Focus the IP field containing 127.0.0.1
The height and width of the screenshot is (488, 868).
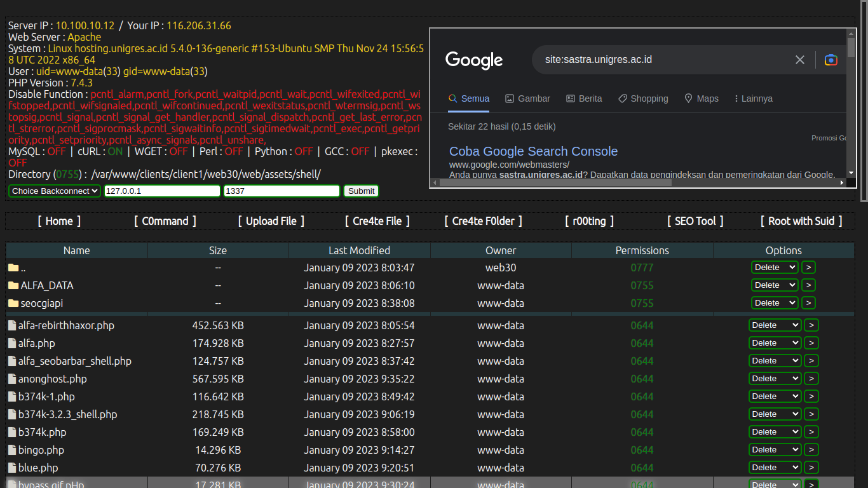point(162,191)
